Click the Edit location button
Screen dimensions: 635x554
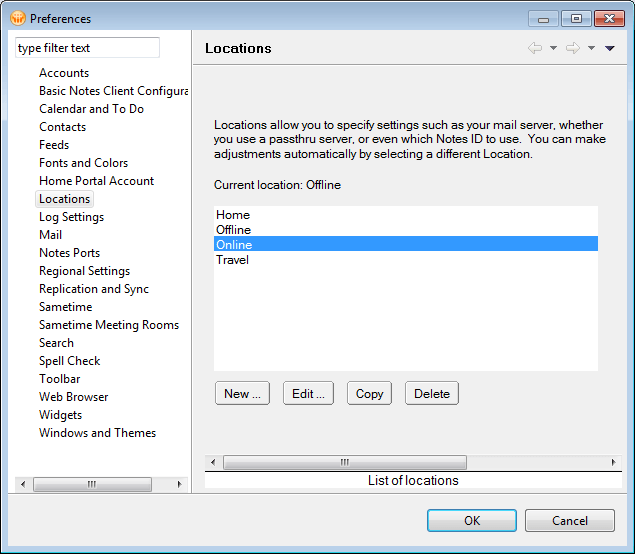308,393
